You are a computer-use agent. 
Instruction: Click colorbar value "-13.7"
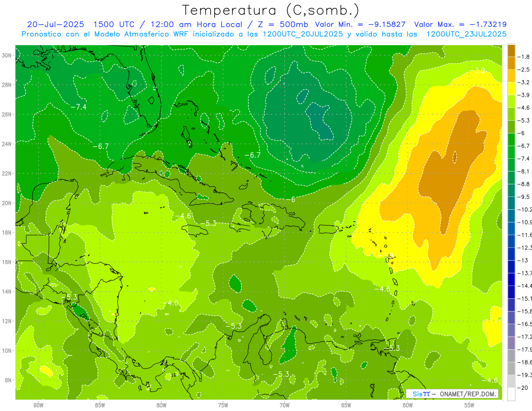coord(524,273)
